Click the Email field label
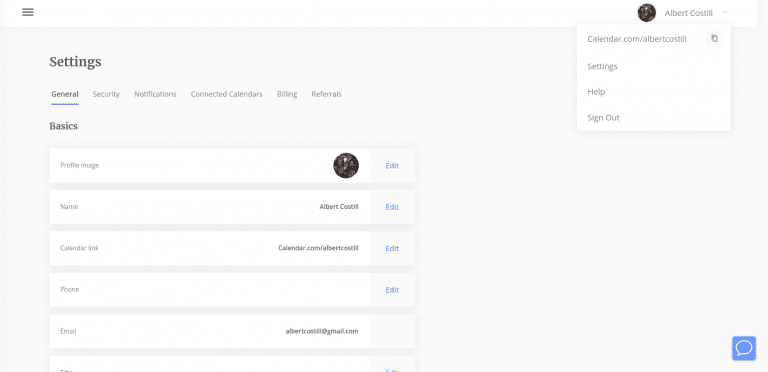This screenshot has height=372, width=768. tap(68, 331)
